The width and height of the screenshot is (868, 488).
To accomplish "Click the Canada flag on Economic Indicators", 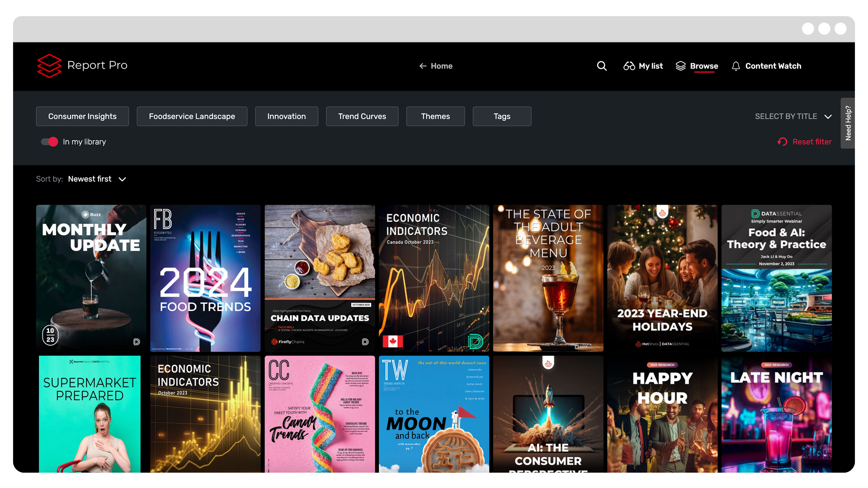I will tap(392, 341).
